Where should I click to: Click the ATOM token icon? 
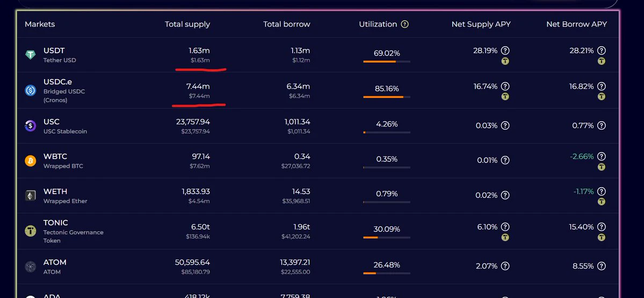31,267
